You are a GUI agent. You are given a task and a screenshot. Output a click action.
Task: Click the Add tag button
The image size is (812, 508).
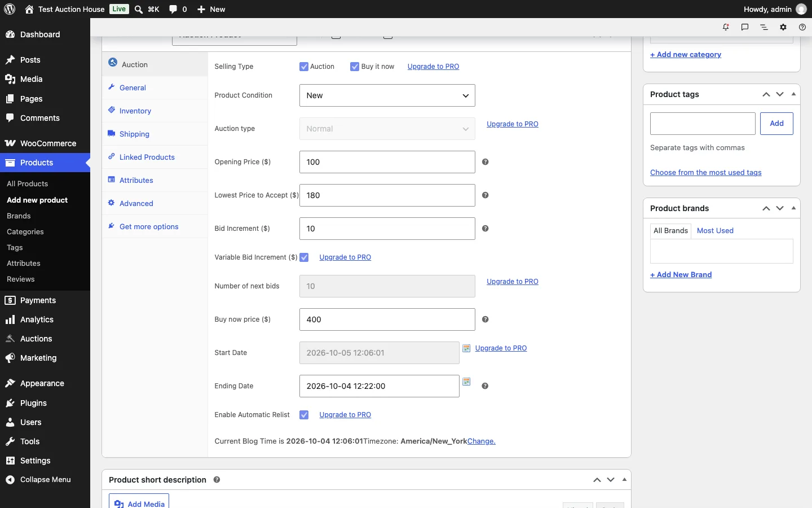pos(776,124)
